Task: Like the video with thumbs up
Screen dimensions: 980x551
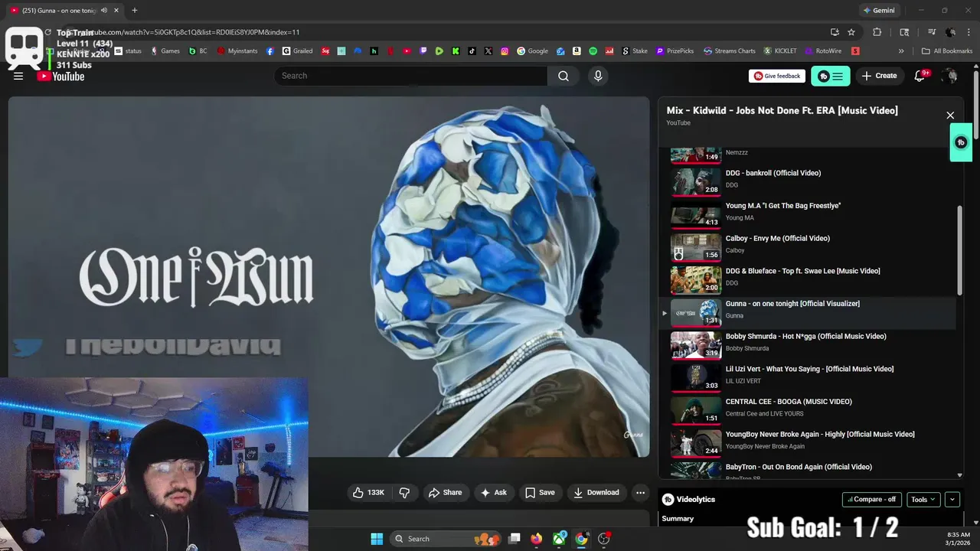Action: [x=368, y=492]
